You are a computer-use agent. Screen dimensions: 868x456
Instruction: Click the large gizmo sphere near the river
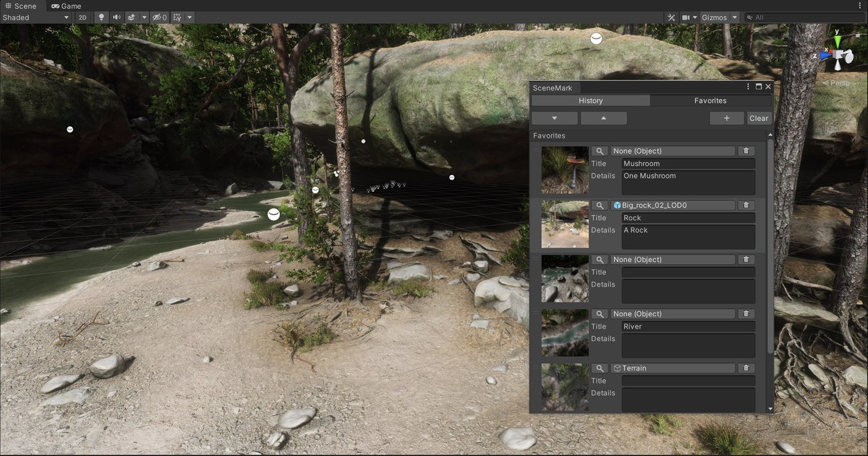coord(273,214)
